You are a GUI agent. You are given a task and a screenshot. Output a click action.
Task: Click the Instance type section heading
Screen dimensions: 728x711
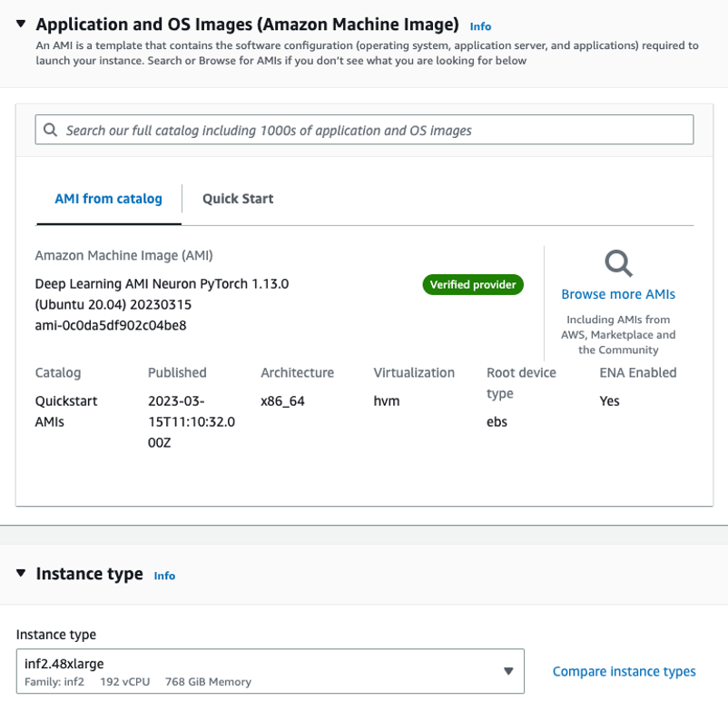(89, 574)
